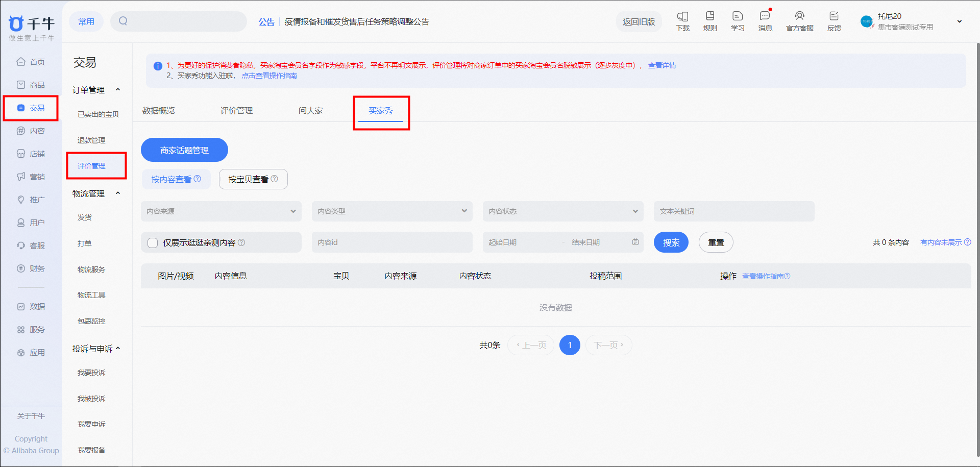The width and height of the screenshot is (980, 467).
Task: Contact 官方客服 via headset icon
Action: (800, 16)
